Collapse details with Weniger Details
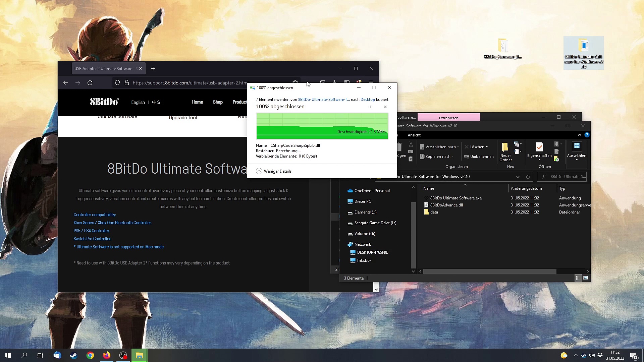 click(x=274, y=171)
